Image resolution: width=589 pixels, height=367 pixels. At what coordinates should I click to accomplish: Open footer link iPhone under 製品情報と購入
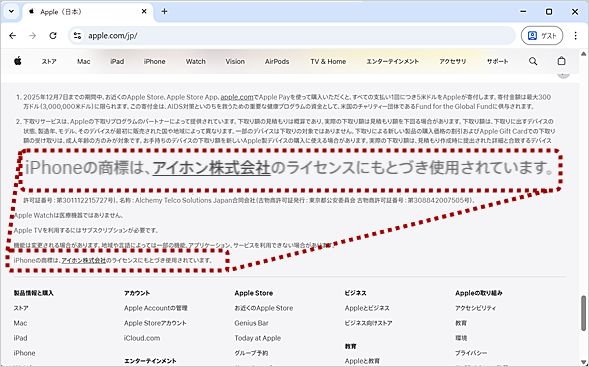(x=24, y=353)
